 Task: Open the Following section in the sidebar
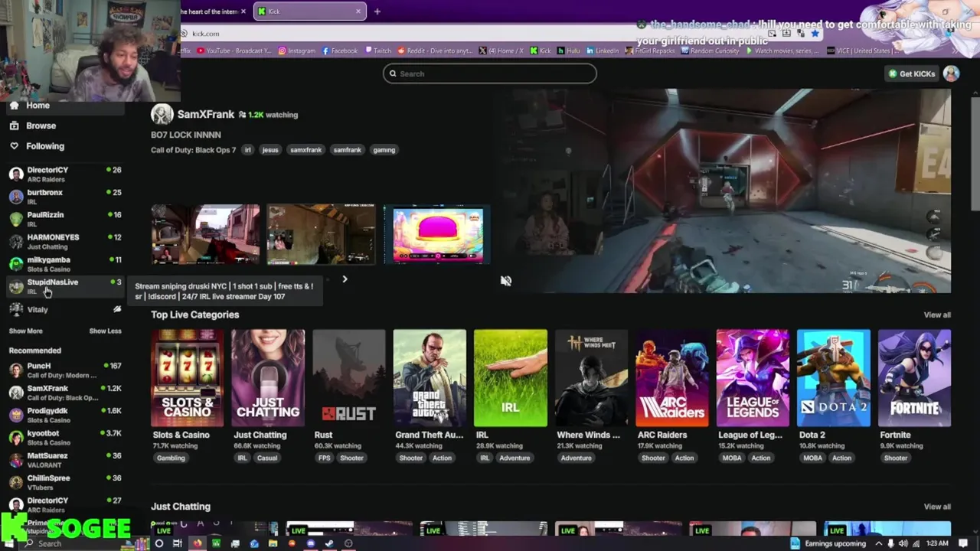pos(45,146)
